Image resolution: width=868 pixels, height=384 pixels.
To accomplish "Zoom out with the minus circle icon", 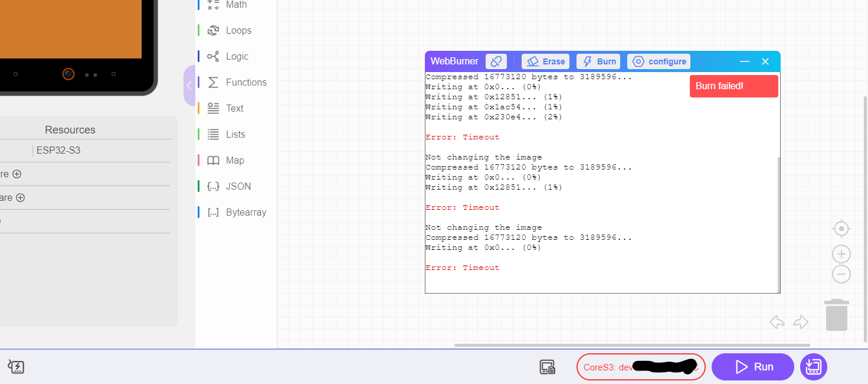I will [x=841, y=274].
